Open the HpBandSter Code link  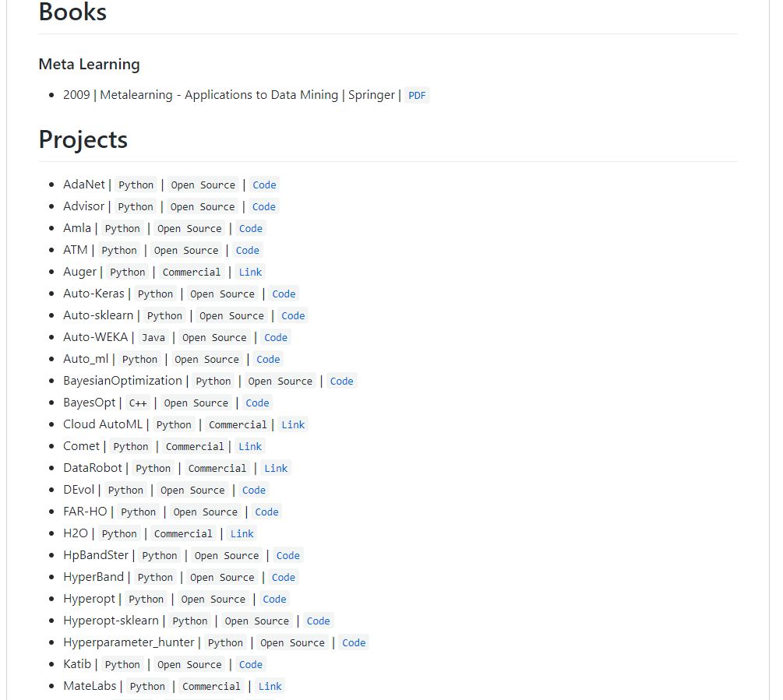coord(288,556)
